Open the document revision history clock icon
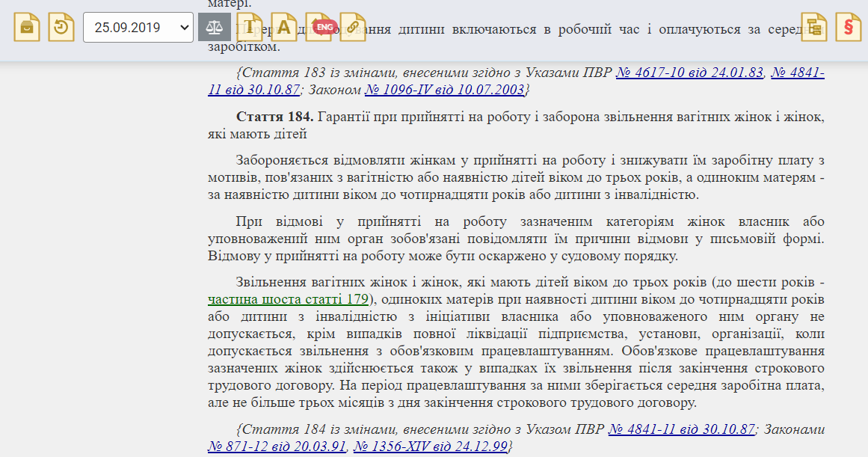 61,27
